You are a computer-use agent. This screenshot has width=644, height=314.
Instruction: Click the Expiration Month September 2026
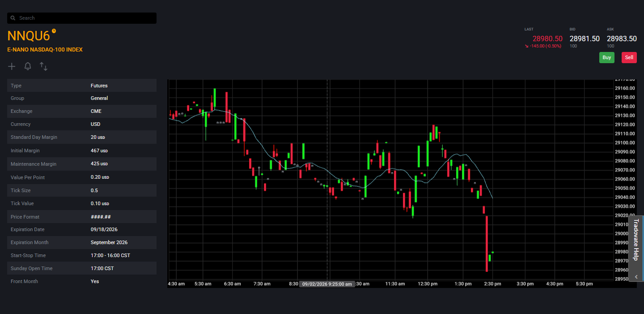[109, 242]
